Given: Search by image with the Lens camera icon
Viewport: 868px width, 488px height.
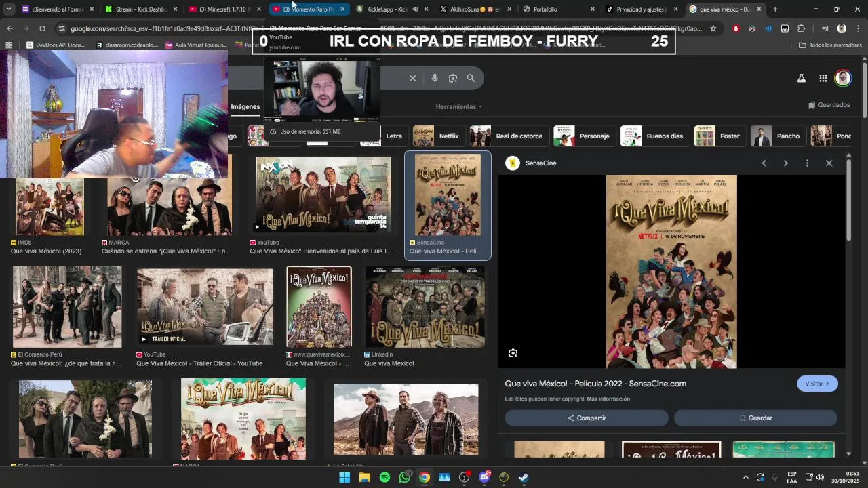Looking at the screenshot, I should 453,78.
